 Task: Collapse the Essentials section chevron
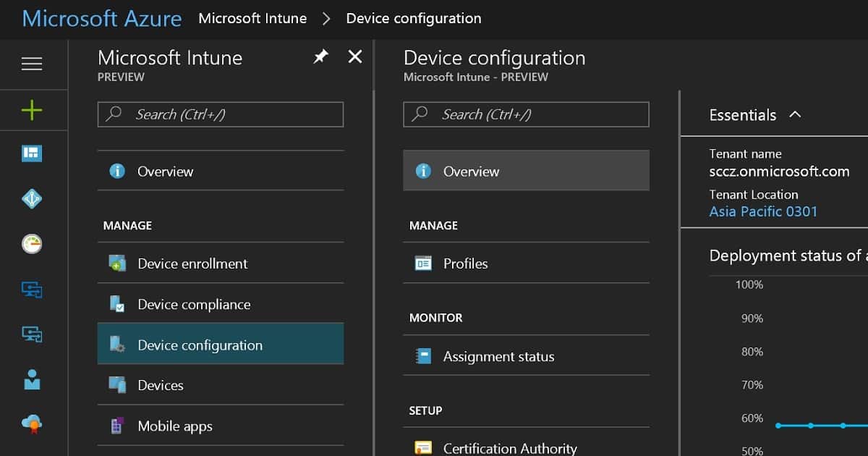coord(796,114)
